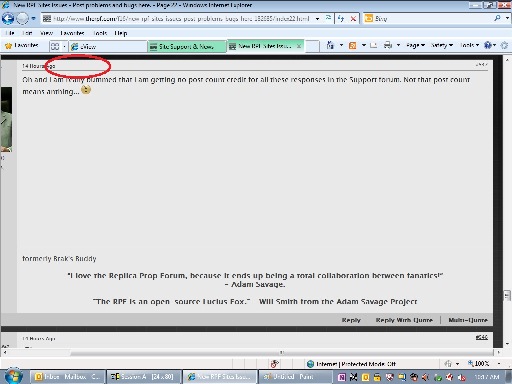This screenshot has height=384, width=512.
Task: Click the Help question mark icon
Action: click(x=488, y=45)
